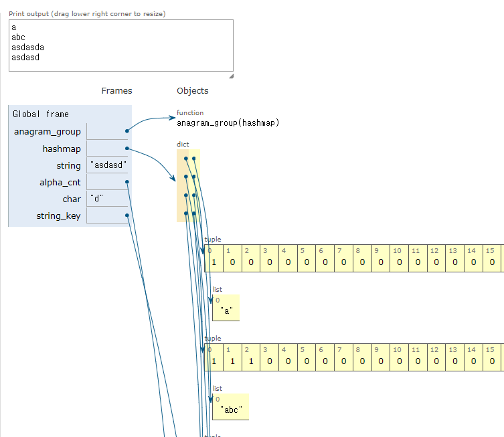Click index 2 cell of second tuple
This screenshot has height=437, width=504.
(x=251, y=357)
